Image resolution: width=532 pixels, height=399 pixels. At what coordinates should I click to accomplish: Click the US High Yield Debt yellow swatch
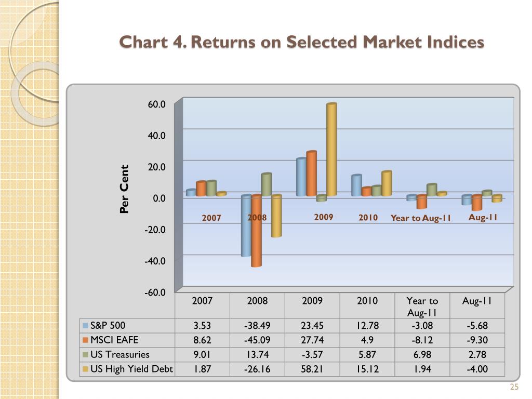point(86,369)
